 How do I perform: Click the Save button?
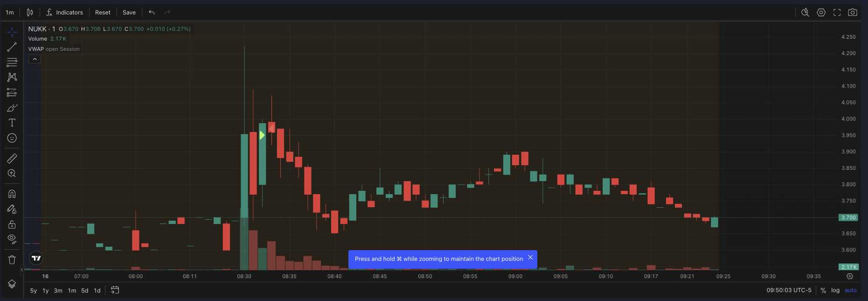[x=129, y=13]
